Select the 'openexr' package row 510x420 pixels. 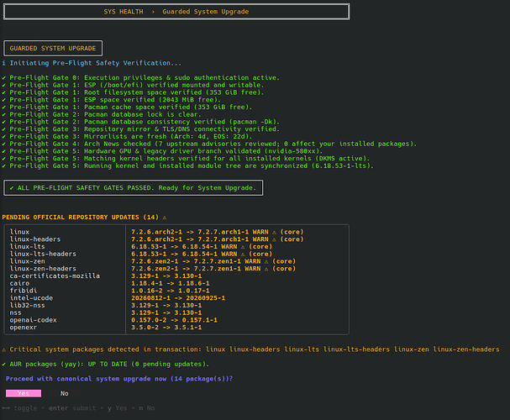[24, 328]
